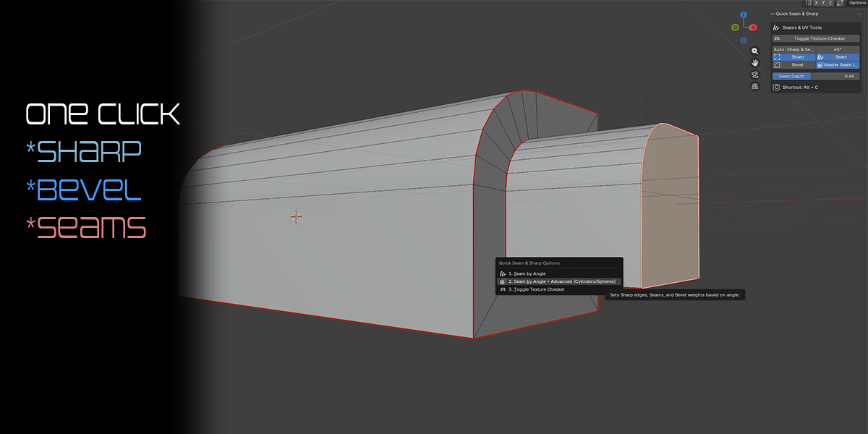Click the green Y axis gizmo

(x=735, y=27)
